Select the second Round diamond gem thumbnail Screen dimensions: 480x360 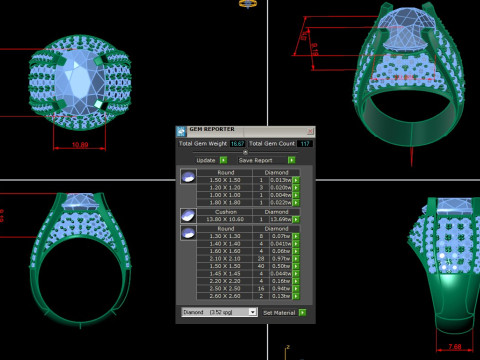(x=188, y=232)
